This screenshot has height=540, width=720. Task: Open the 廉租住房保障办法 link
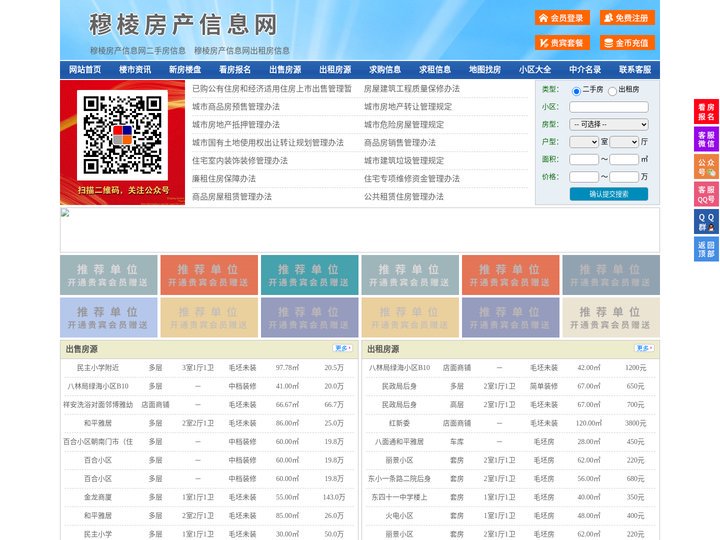click(224, 179)
